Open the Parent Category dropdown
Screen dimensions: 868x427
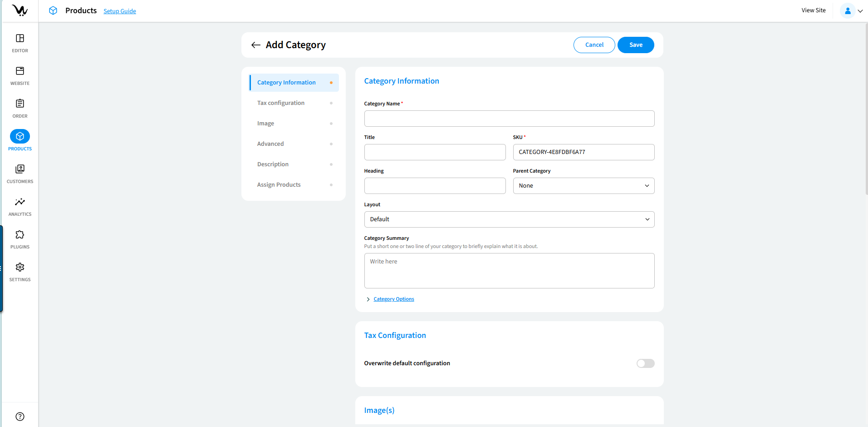coord(584,186)
